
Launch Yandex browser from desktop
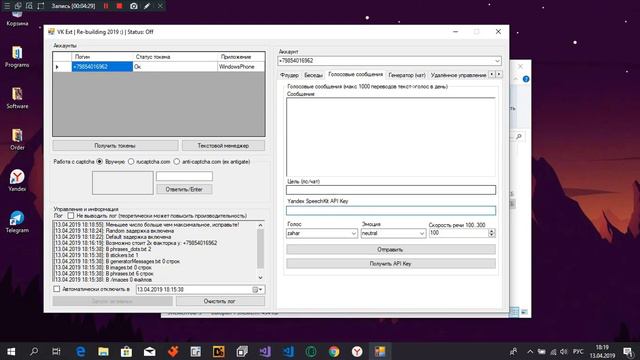coord(17,180)
